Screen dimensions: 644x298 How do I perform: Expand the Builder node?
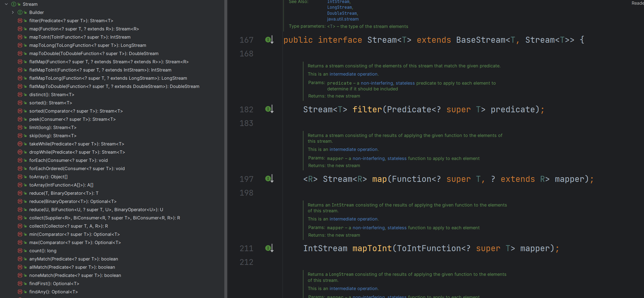coord(13,12)
